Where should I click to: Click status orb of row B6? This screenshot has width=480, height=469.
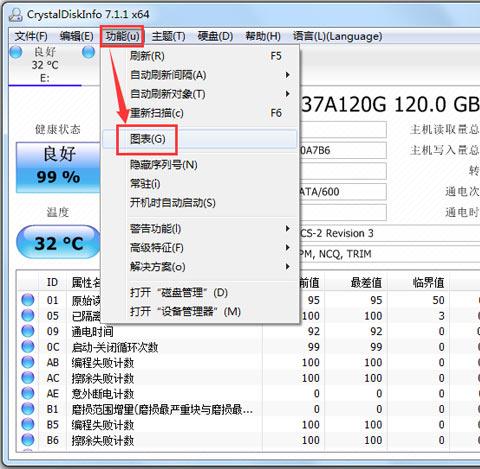(x=28, y=440)
